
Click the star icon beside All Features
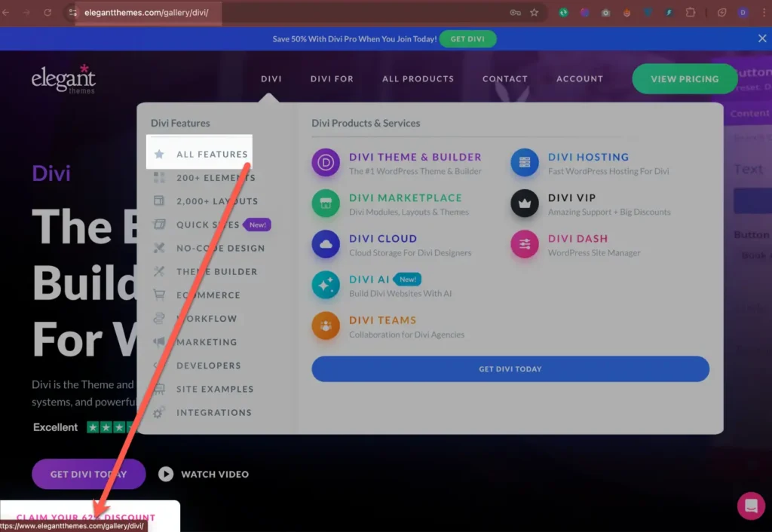pos(159,154)
